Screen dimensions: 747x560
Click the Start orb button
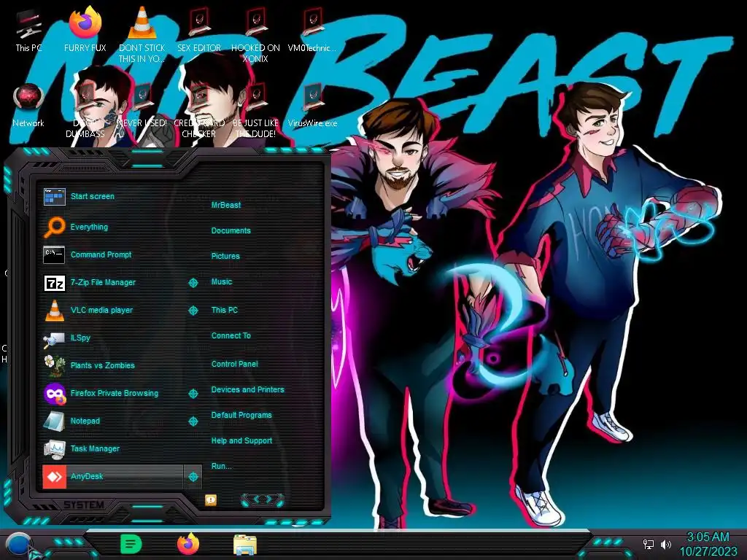[20, 545]
